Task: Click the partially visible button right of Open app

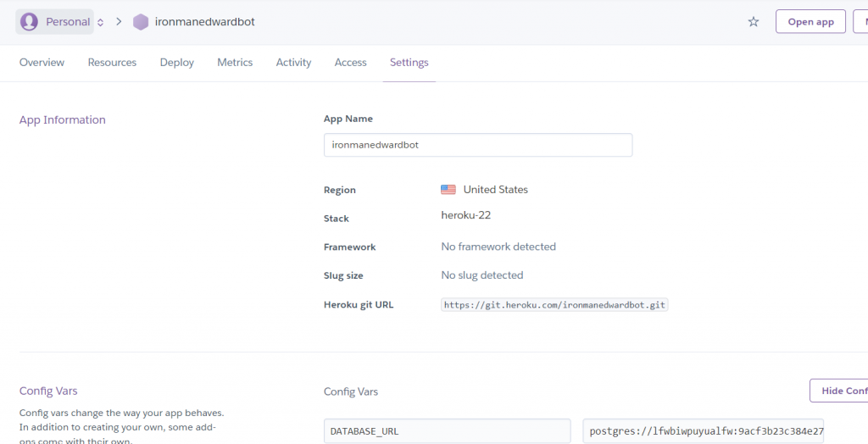Action: coord(861,21)
